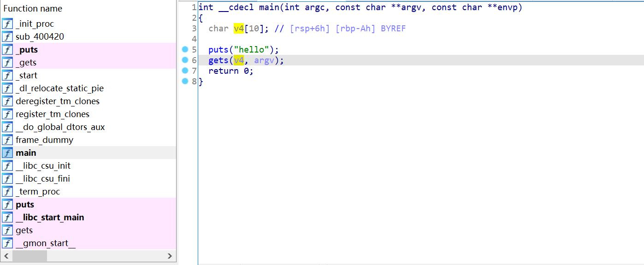The image size is (644, 265).
Task: Click the "hello" string literal
Action: (x=252, y=50)
